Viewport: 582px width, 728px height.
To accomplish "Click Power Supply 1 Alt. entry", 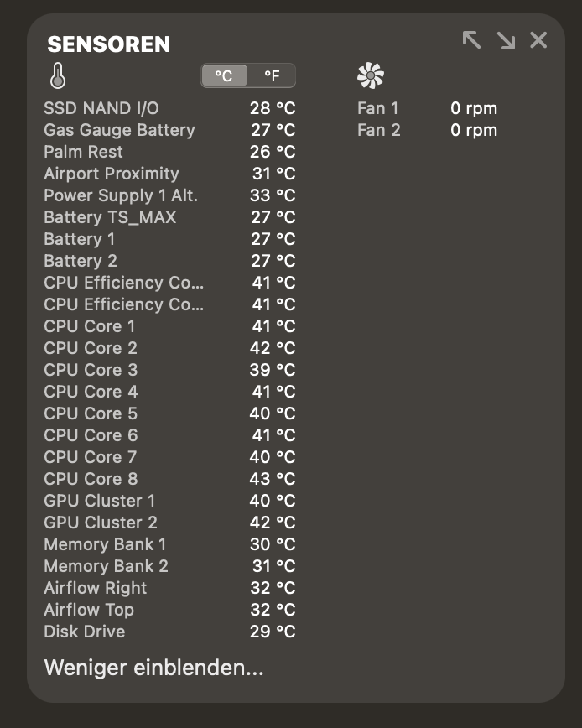I will click(169, 195).
